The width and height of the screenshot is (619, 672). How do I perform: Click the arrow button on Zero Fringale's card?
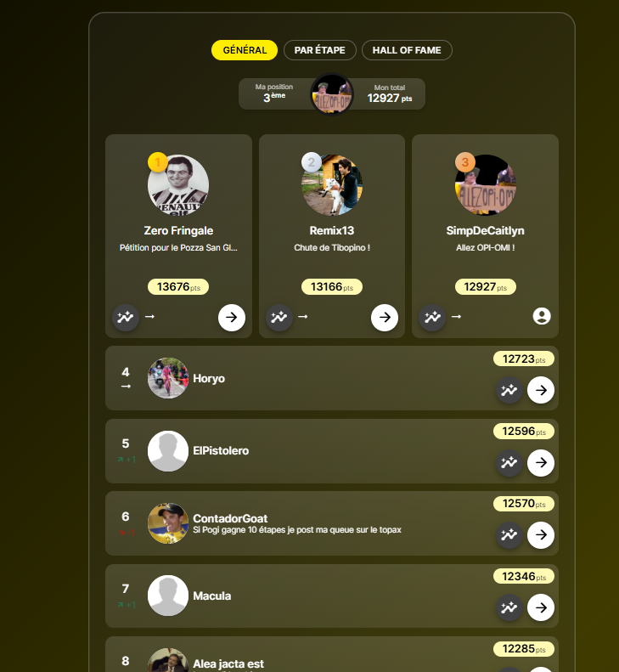click(232, 318)
